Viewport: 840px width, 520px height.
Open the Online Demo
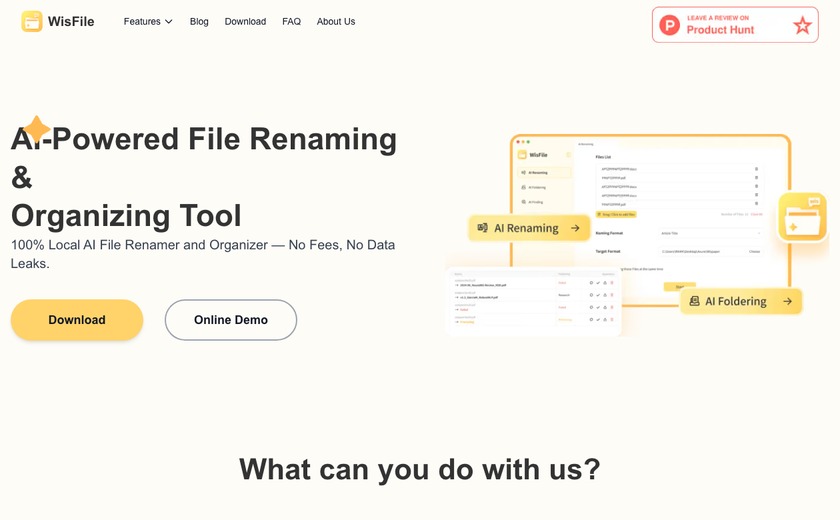(231, 320)
